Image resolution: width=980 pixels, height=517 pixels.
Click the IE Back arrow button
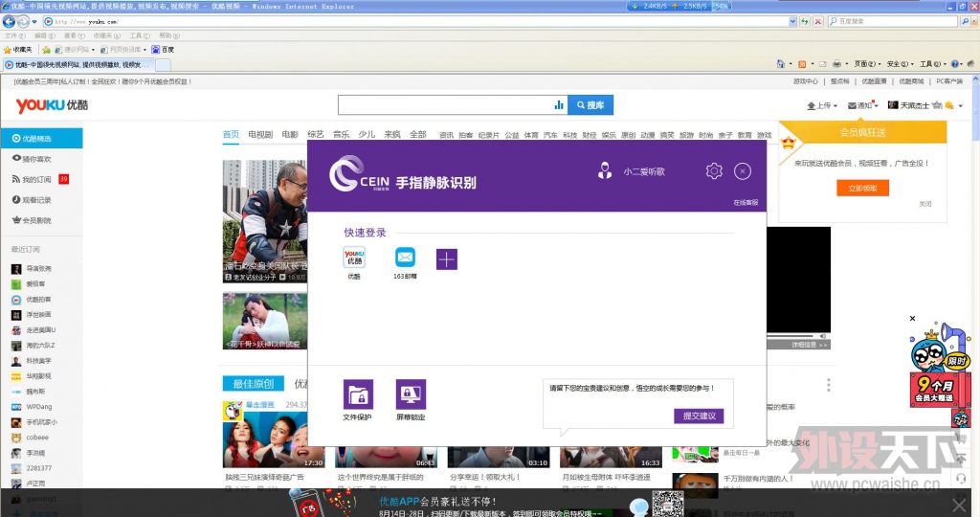point(9,21)
